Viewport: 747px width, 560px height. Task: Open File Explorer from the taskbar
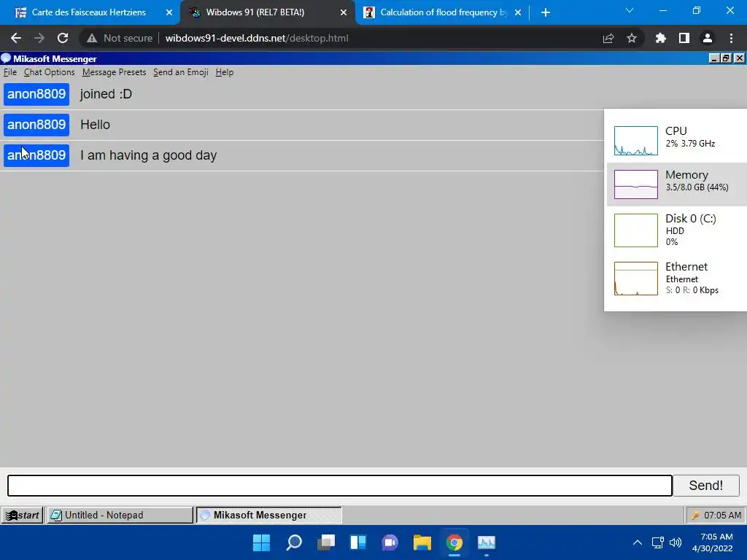[x=422, y=542]
